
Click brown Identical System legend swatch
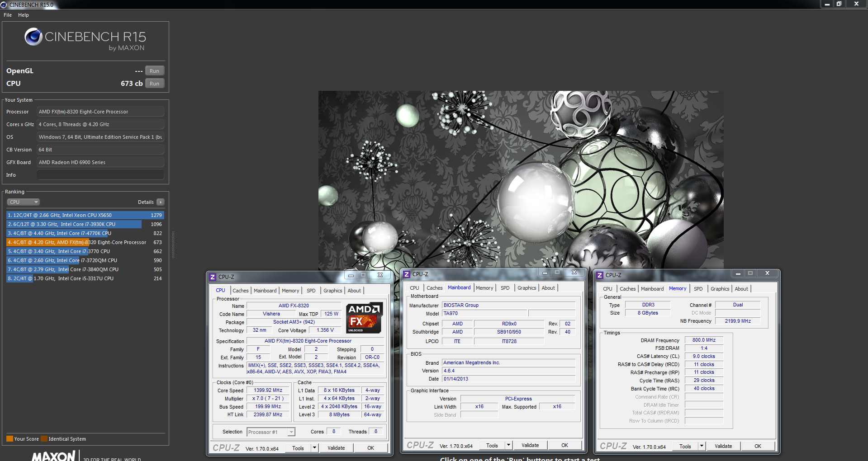tap(44, 439)
